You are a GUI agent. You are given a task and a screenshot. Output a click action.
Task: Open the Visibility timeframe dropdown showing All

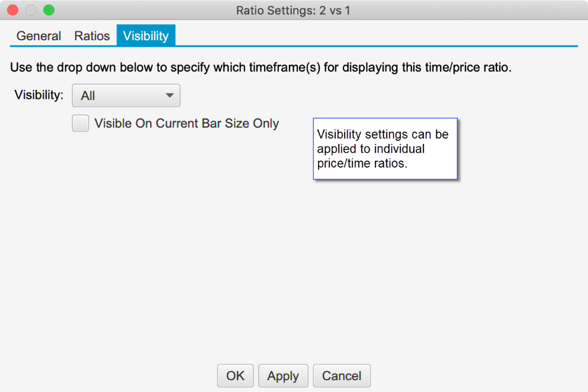(126, 95)
